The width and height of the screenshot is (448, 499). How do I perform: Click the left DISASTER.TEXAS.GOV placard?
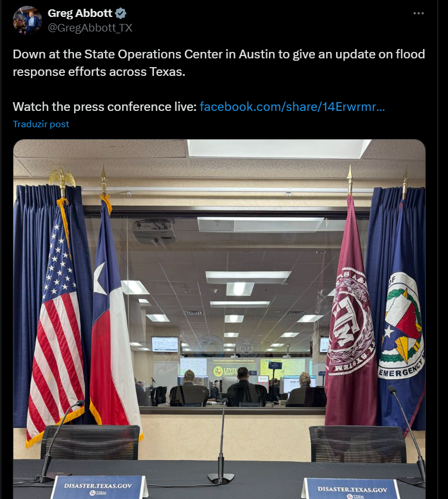(x=99, y=488)
